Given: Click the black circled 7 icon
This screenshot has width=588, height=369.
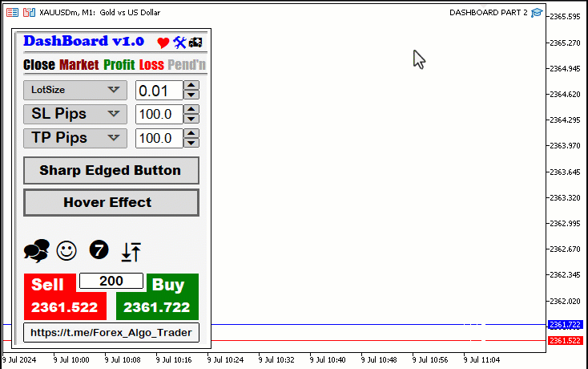Looking at the screenshot, I should click(99, 250).
